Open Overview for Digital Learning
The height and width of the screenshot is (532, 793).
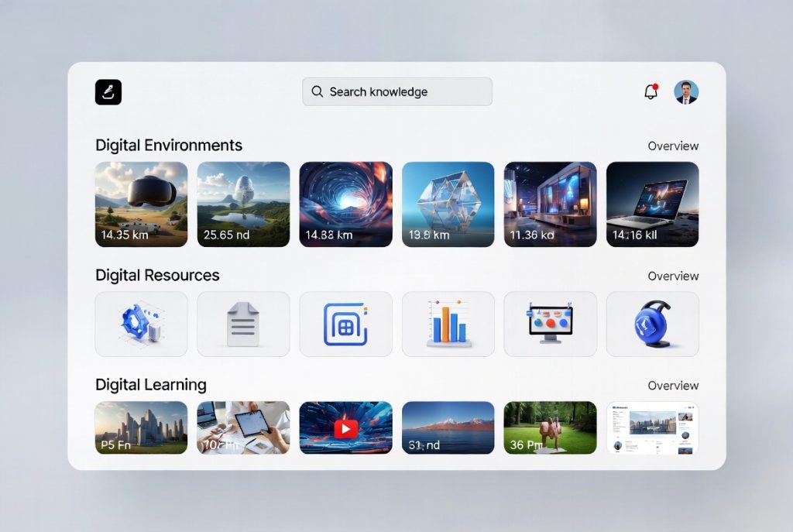coord(673,385)
